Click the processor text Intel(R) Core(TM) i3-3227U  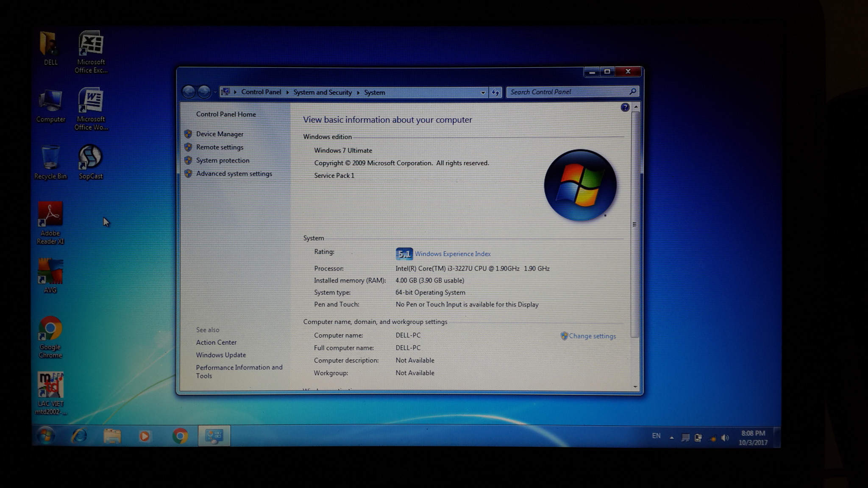click(473, 269)
